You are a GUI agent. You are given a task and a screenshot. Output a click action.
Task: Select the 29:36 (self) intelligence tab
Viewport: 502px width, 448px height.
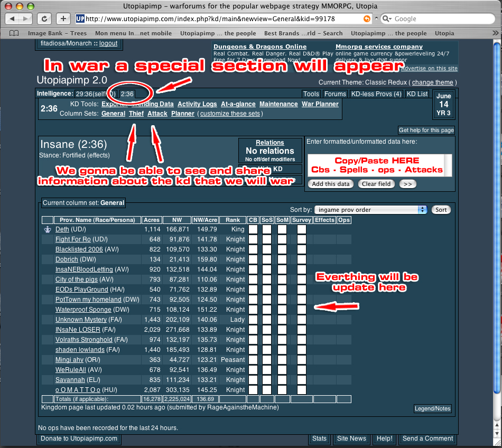click(x=96, y=94)
